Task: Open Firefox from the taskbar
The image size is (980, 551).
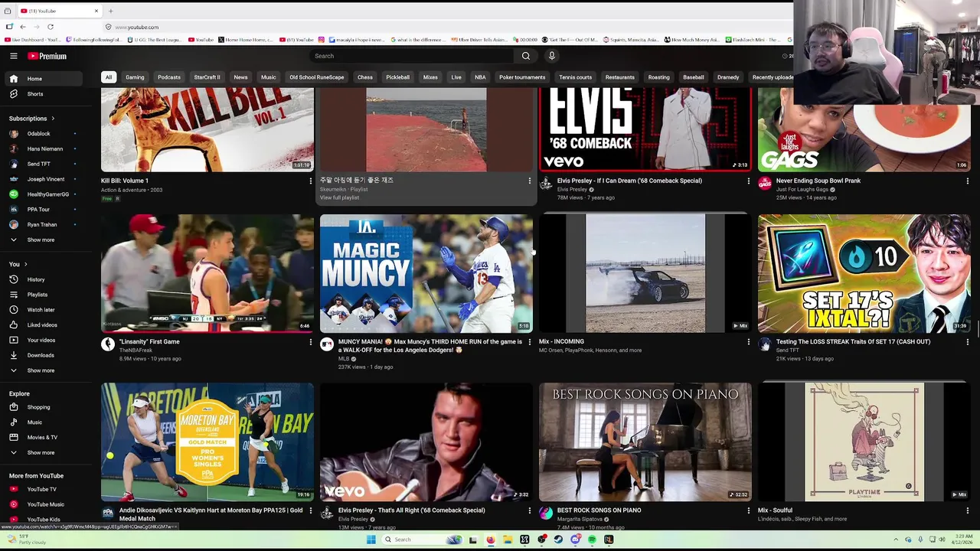Action: (x=490, y=540)
